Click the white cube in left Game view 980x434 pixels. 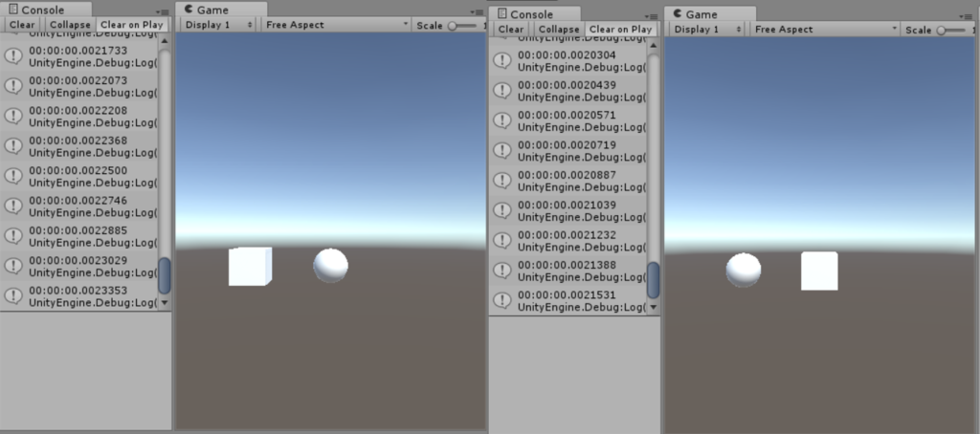(250, 267)
